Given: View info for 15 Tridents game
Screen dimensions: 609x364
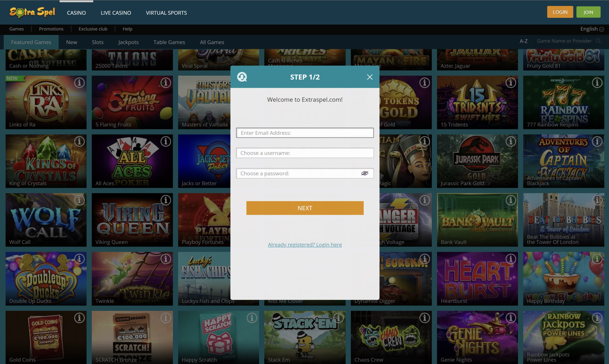Looking at the screenshot, I should tap(511, 83).
